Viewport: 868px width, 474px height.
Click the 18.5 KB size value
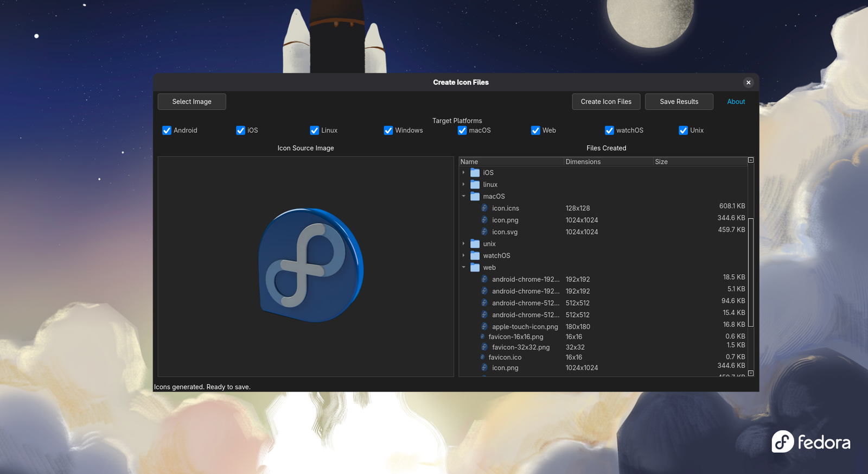tap(734, 277)
